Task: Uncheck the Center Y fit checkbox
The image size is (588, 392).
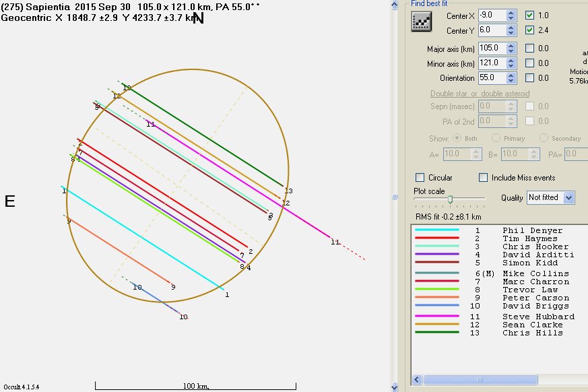Action: tap(530, 30)
